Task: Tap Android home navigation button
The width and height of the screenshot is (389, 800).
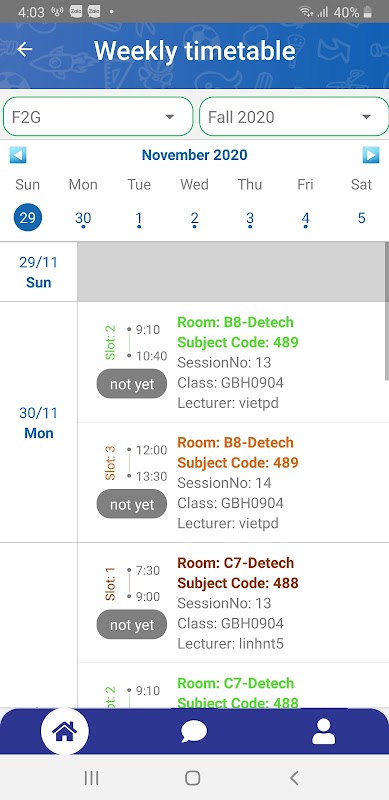Action: [x=192, y=778]
